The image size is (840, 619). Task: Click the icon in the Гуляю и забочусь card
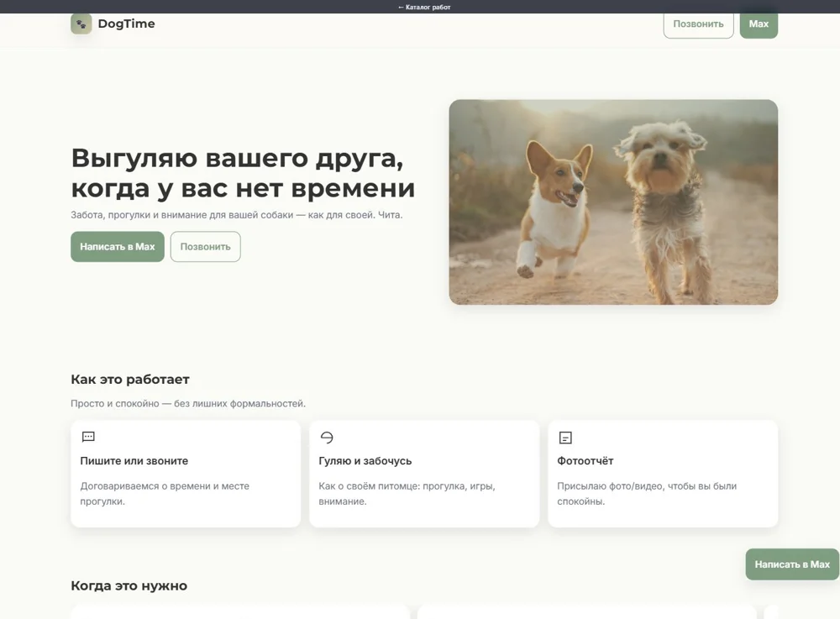[327, 438]
